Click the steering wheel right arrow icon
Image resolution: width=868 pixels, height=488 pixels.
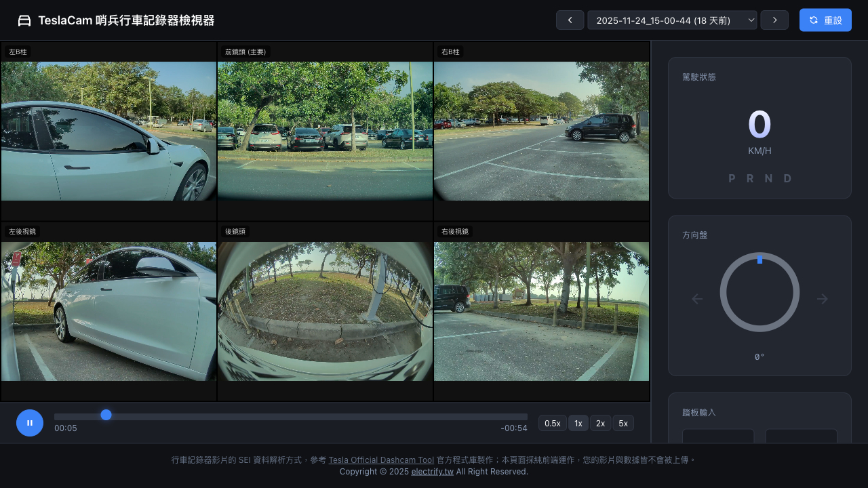(x=822, y=299)
